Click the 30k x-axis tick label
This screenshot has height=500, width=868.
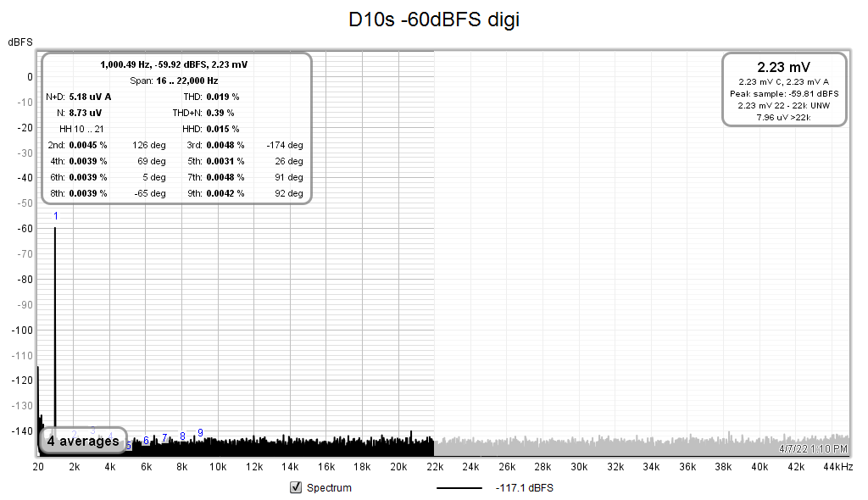pyautogui.click(x=579, y=467)
